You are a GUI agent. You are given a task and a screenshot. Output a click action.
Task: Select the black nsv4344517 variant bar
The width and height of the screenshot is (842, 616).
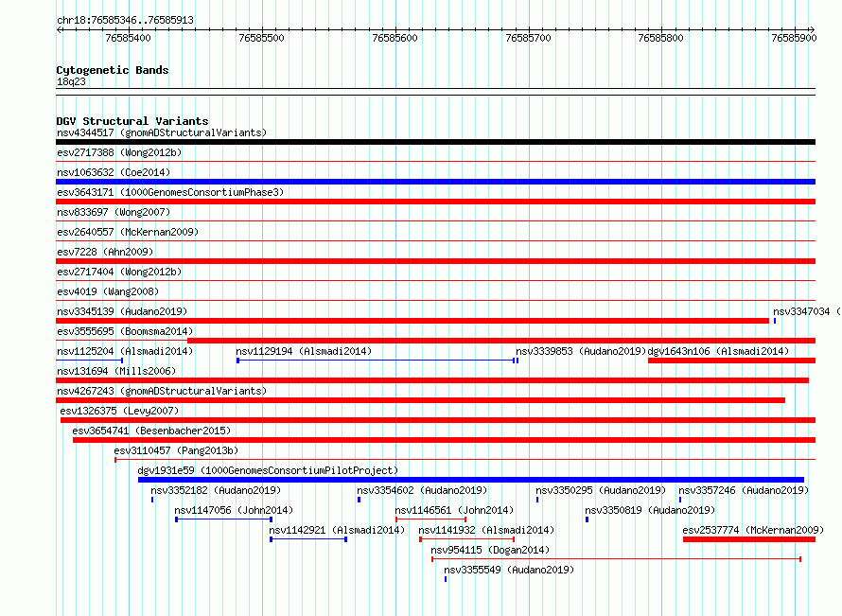pos(435,142)
